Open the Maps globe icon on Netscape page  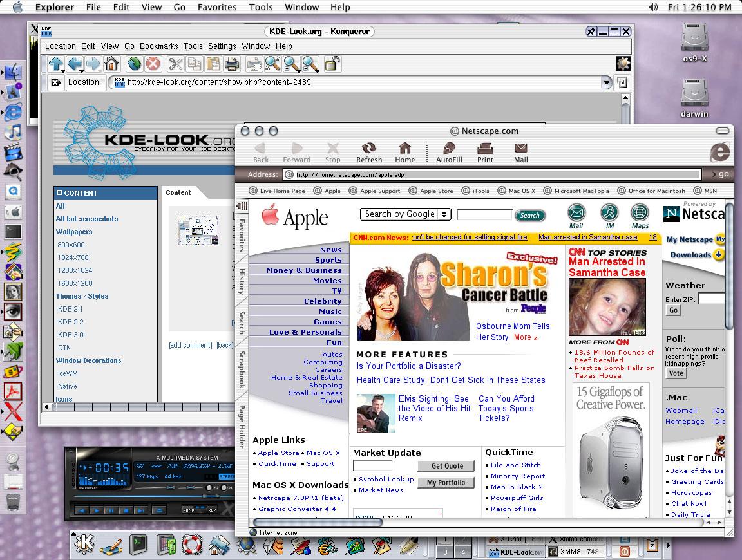tap(640, 216)
